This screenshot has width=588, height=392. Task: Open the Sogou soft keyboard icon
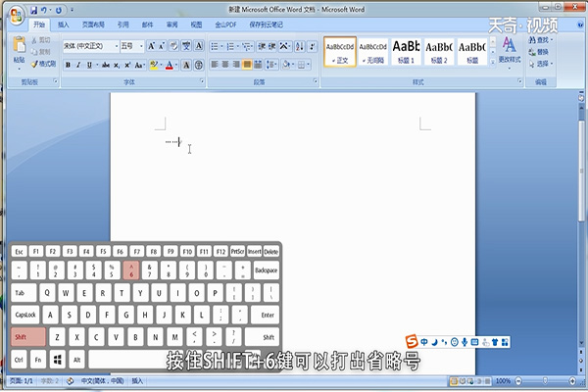(474, 342)
